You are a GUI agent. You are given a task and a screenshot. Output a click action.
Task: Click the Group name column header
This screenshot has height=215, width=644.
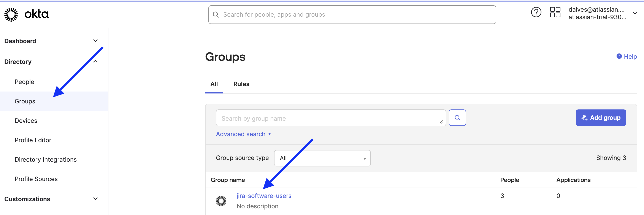point(228,180)
